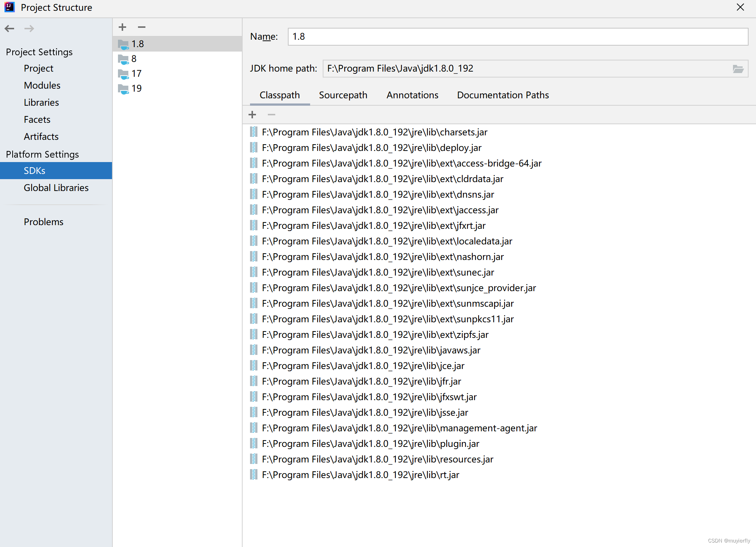Open the Documentation Paths tab
The height and width of the screenshot is (547, 756).
503,95
